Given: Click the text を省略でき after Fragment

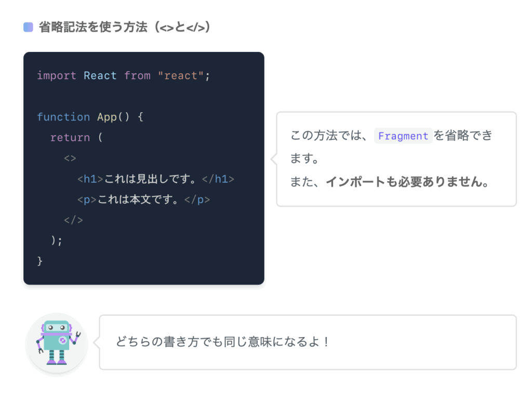Looking at the screenshot, I should [x=463, y=136].
